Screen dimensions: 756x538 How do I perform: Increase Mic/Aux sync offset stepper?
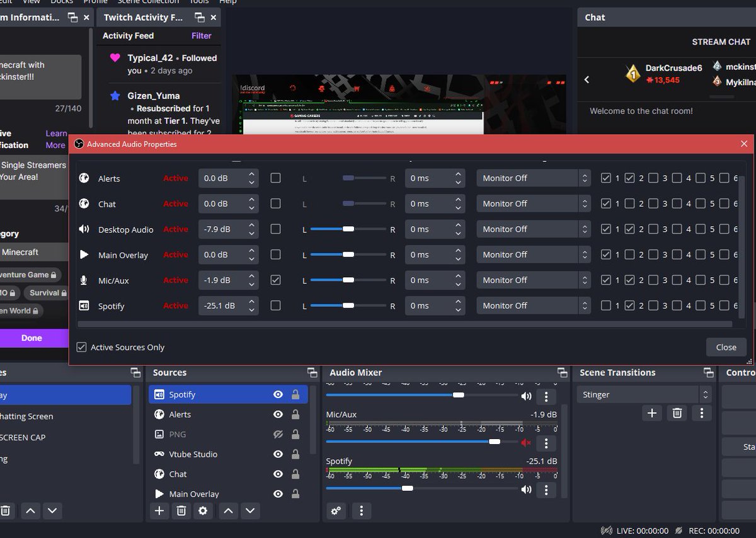pyautogui.click(x=458, y=275)
